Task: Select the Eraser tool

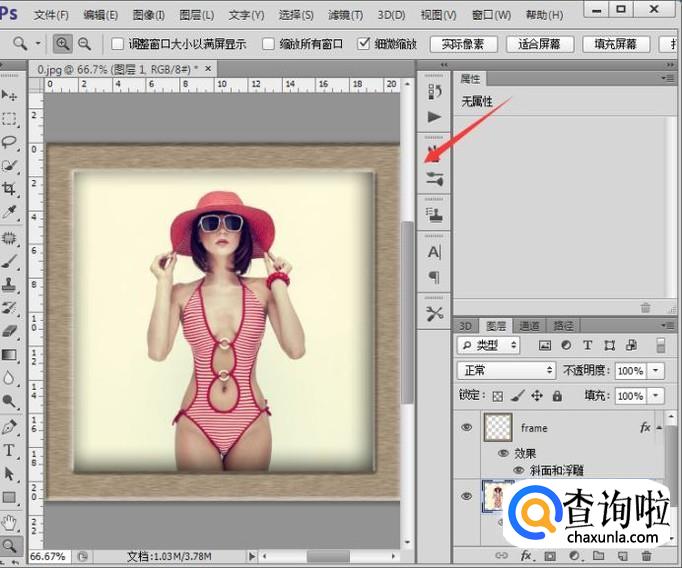Action: click(x=10, y=330)
